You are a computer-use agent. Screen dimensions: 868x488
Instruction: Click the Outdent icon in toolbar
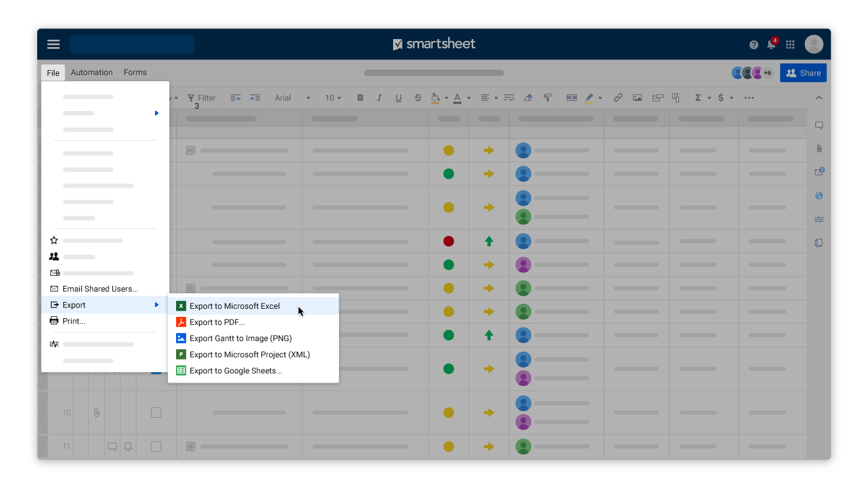click(236, 98)
